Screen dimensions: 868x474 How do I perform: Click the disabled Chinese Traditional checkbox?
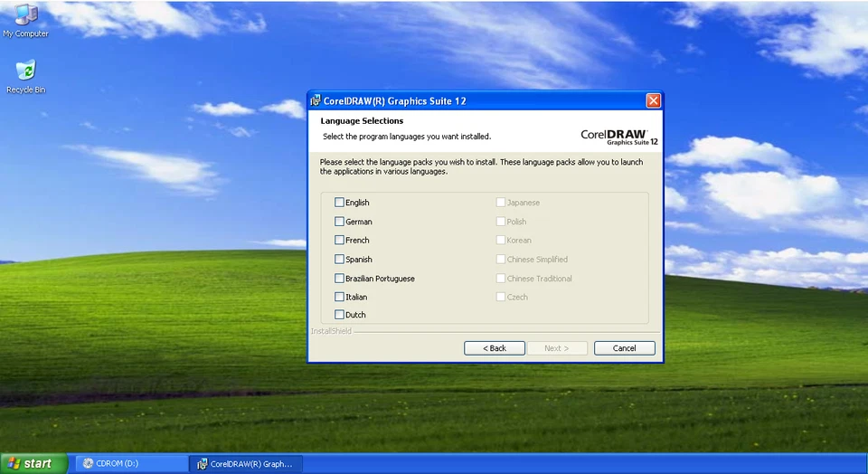500,278
